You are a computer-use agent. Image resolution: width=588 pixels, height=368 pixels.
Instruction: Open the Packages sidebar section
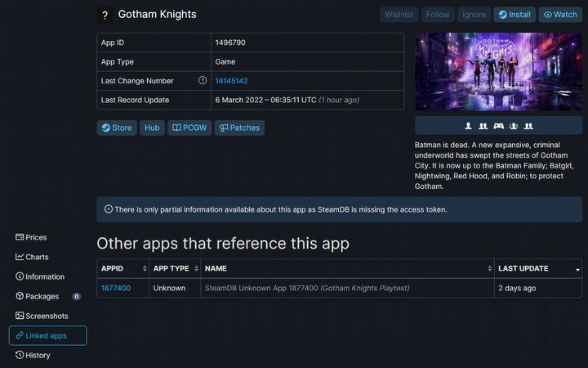(x=42, y=296)
